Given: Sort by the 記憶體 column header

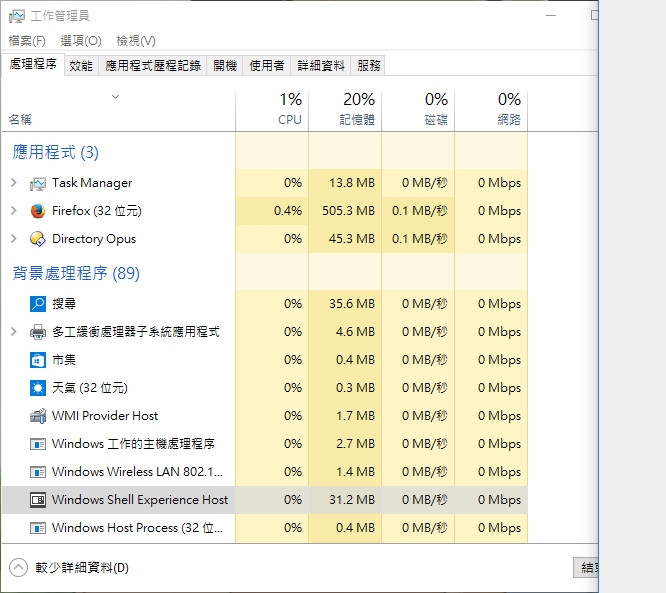Looking at the screenshot, I should point(345,110).
